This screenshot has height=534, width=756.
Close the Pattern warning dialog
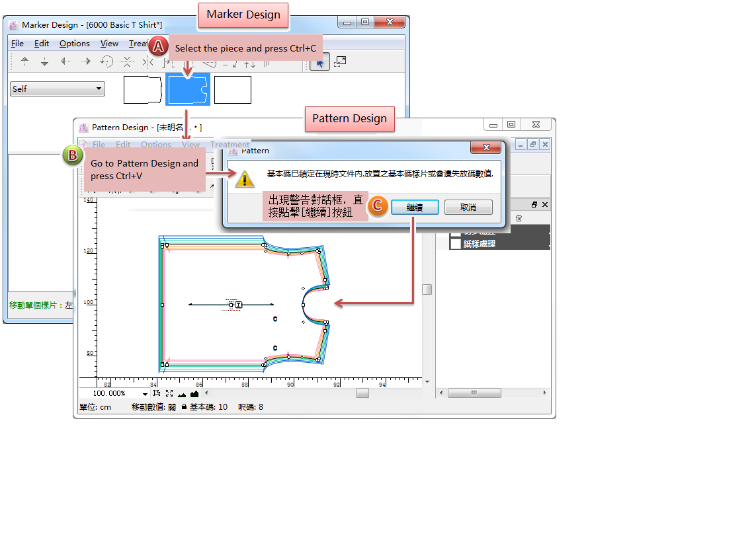[x=486, y=148]
